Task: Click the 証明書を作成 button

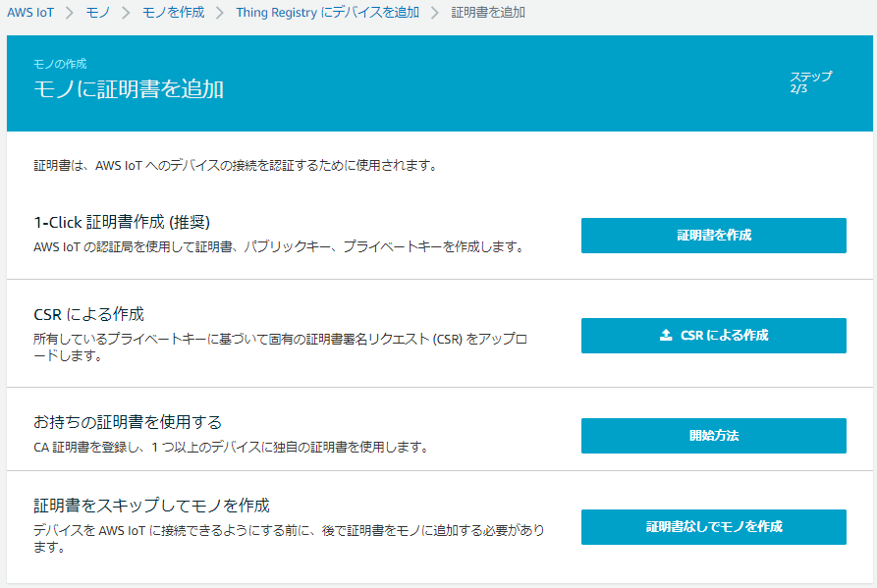Action: 714,236
